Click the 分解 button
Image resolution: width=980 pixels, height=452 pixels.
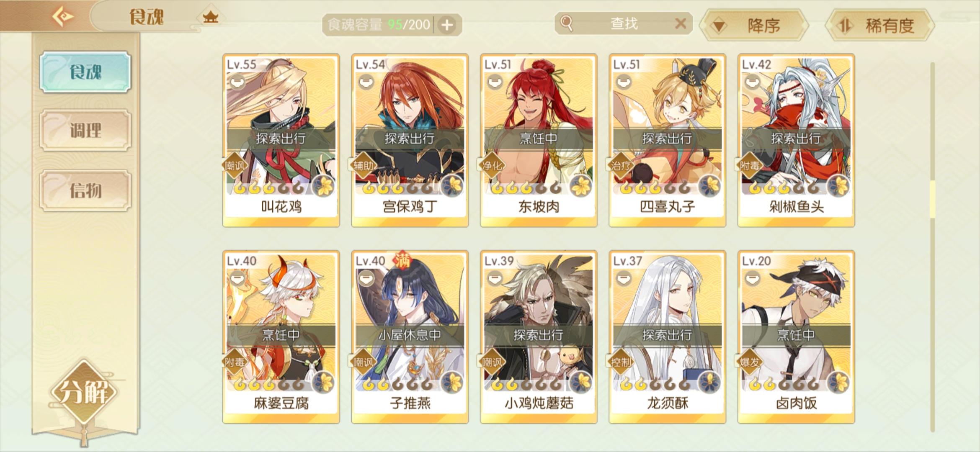(84, 392)
